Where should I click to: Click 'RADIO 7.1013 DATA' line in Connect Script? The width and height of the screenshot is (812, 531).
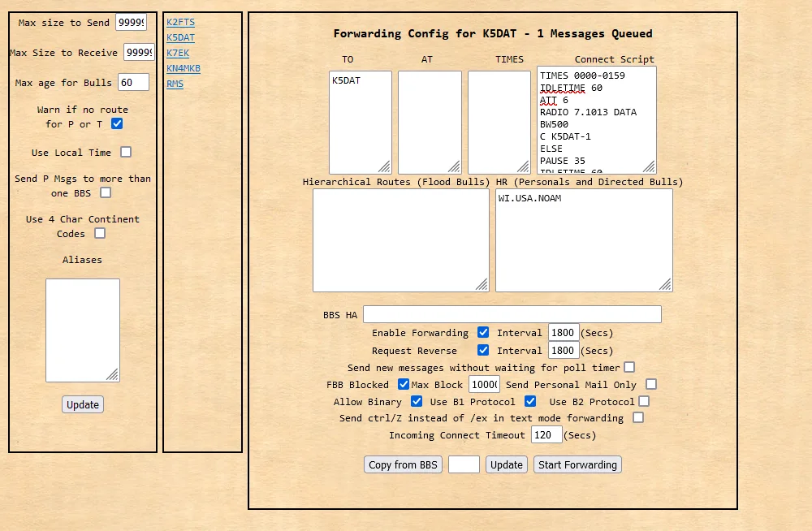[588, 112]
